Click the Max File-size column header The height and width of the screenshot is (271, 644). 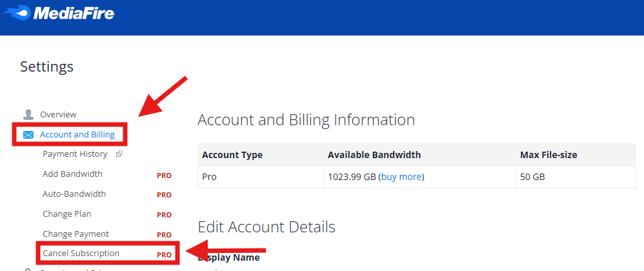(548, 155)
